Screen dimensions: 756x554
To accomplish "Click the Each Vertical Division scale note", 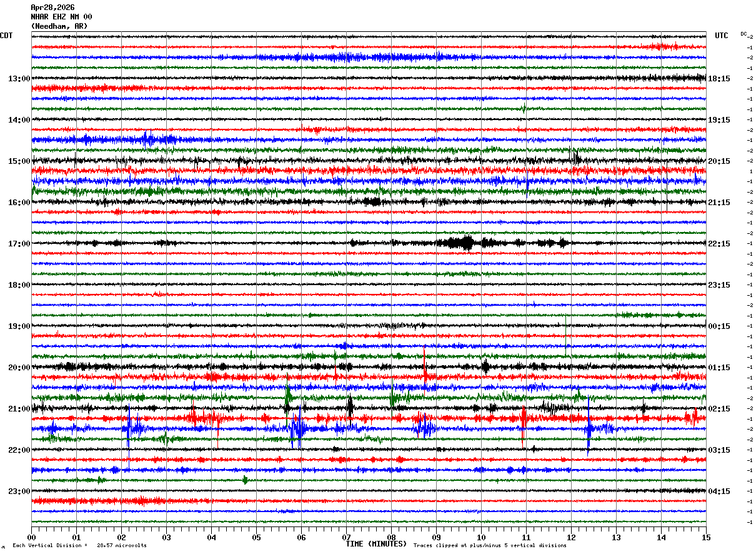I will pyautogui.click(x=79, y=545).
